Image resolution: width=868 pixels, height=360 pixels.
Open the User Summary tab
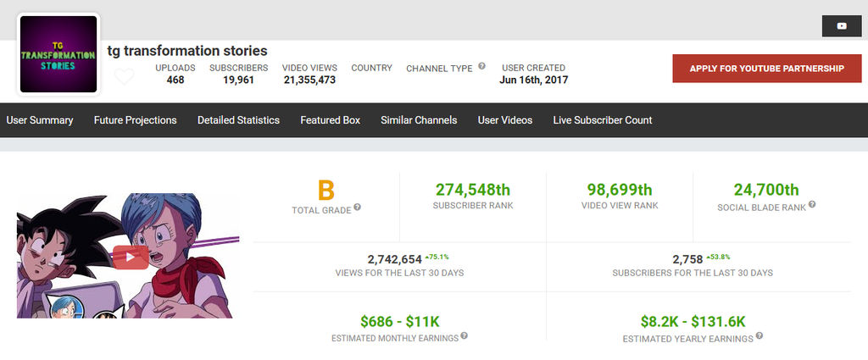[40, 120]
